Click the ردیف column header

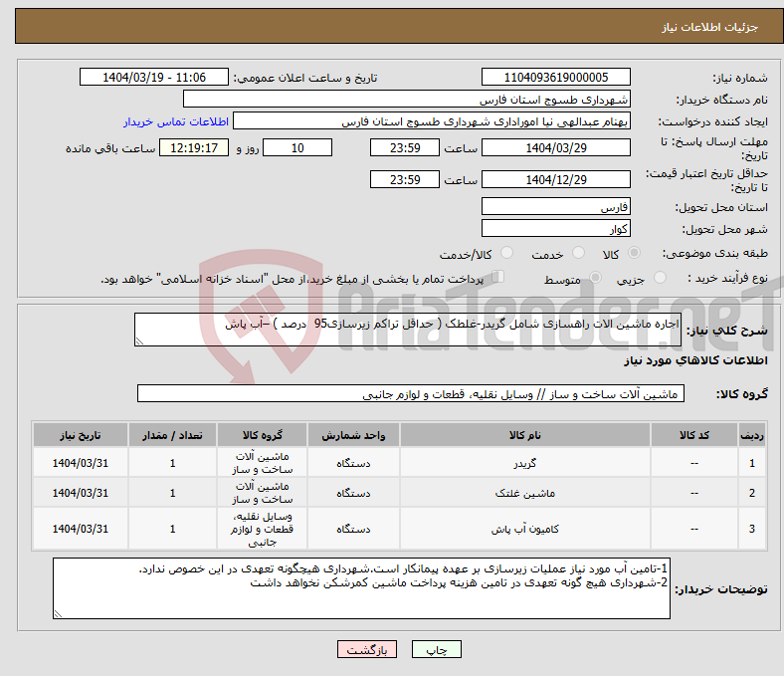[752, 435]
